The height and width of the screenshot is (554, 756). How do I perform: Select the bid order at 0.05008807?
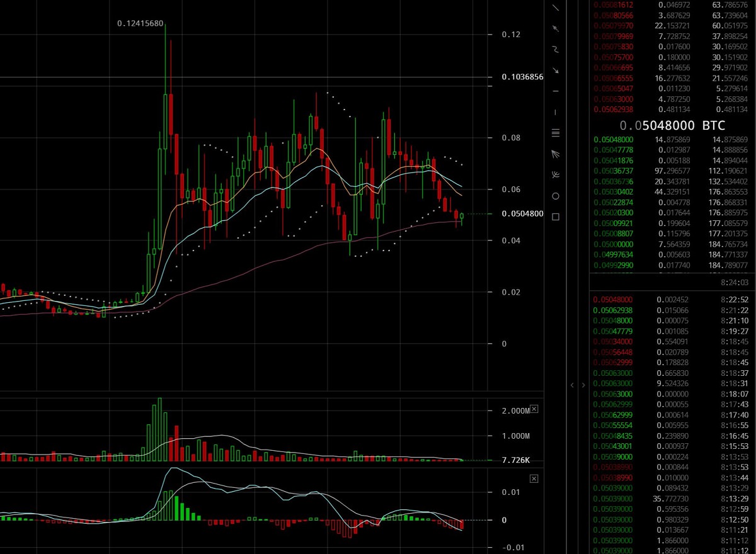tap(672, 234)
